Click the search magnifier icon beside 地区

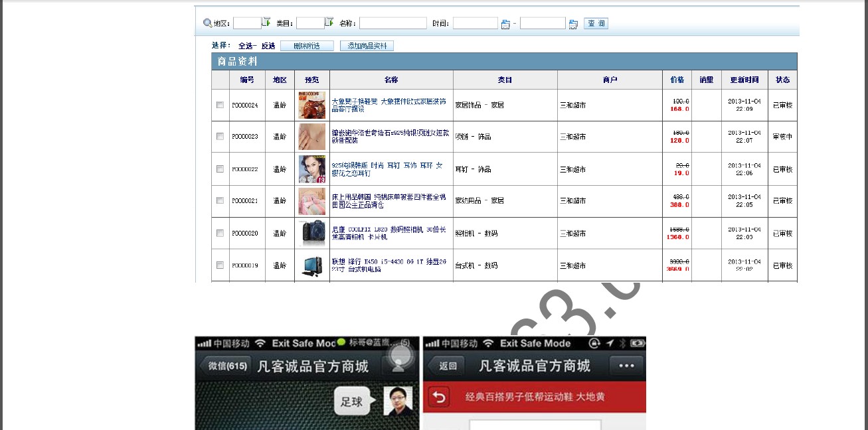click(x=207, y=23)
